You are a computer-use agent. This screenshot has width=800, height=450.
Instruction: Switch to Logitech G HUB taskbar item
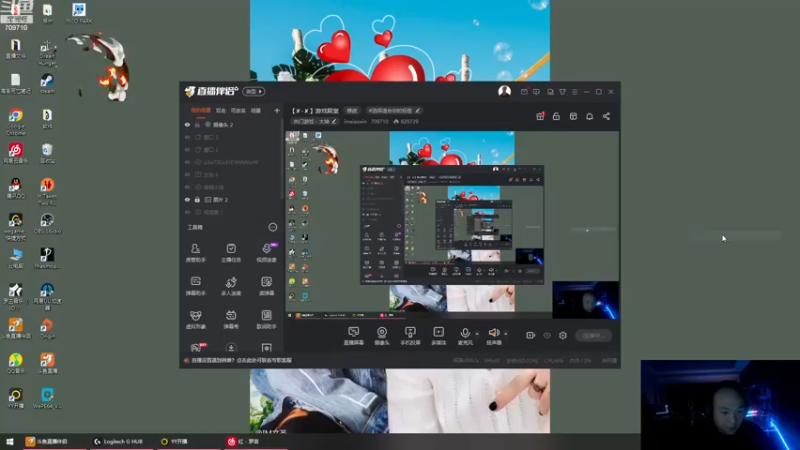click(x=119, y=441)
